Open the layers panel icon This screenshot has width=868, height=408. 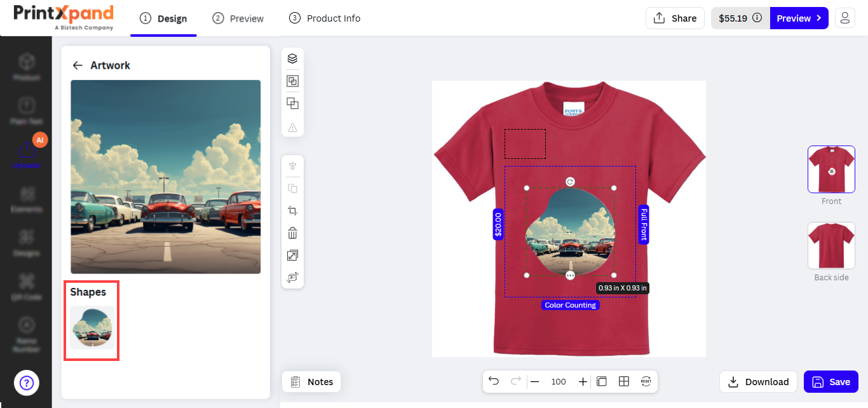[x=292, y=58]
